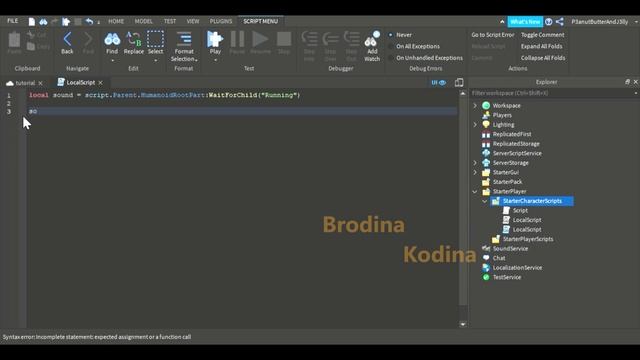Click Expand All Folds
This screenshot has height=360, width=640.
(541, 46)
